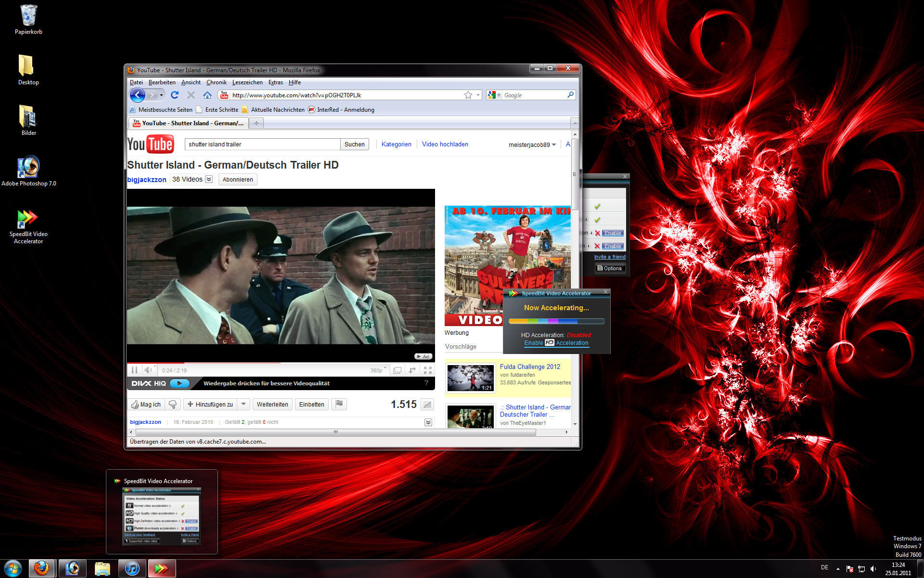Click the YouTube search input field
This screenshot has width=924, height=578.
click(262, 144)
